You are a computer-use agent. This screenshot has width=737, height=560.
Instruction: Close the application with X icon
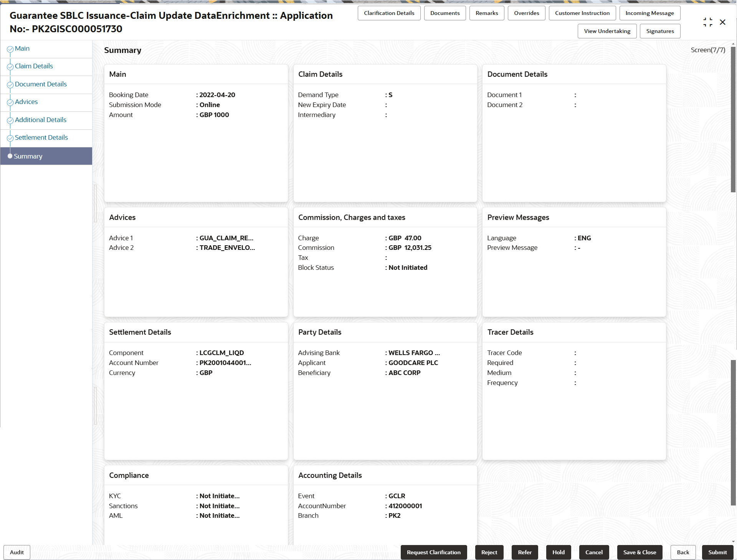point(722,22)
